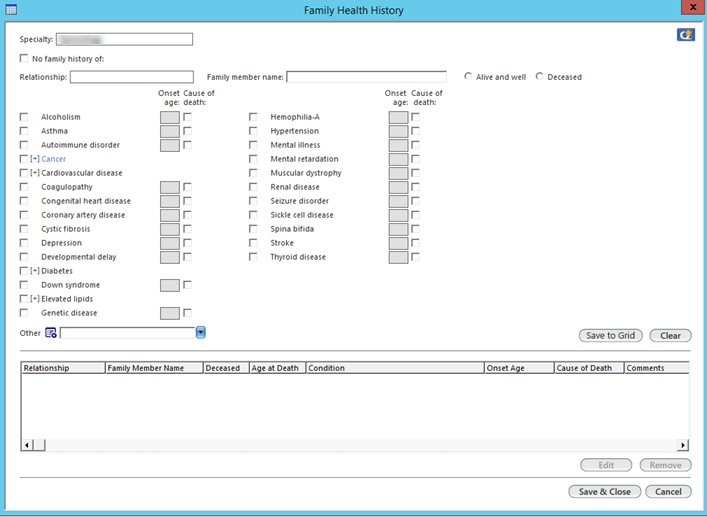Click Save & Close

pos(604,491)
